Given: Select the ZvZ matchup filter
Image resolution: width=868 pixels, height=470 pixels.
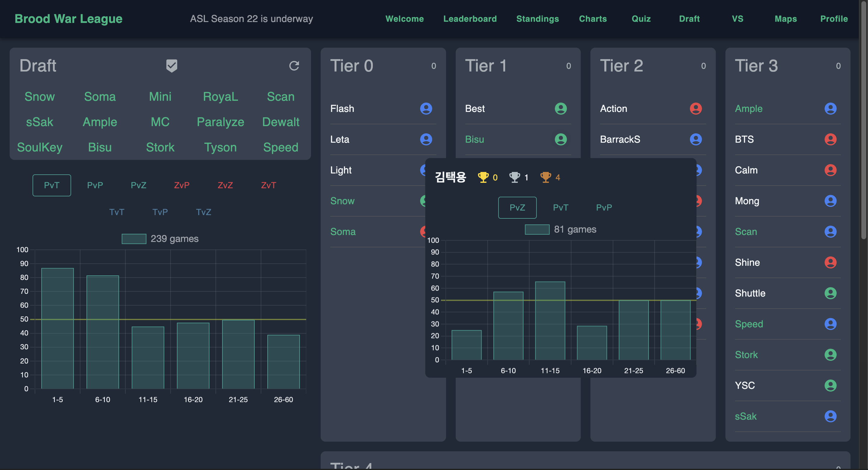Looking at the screenshot, I should (x=225, y=185).
